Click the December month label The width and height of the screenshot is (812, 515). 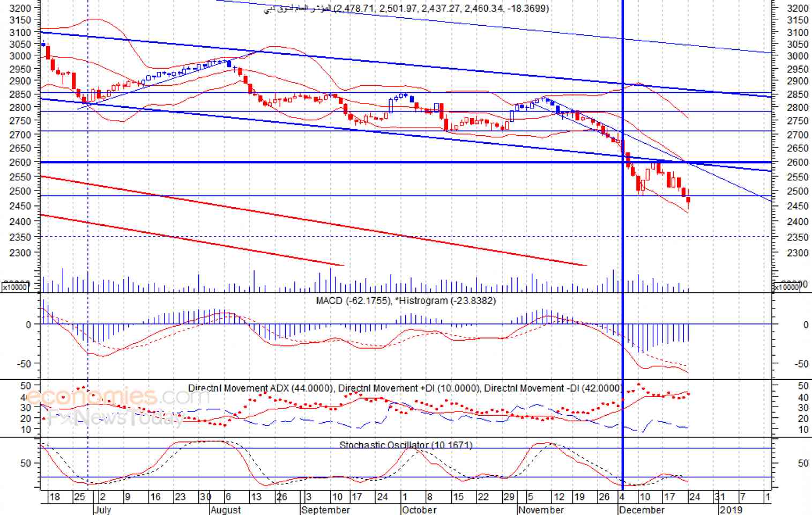(x=642, y=509)
